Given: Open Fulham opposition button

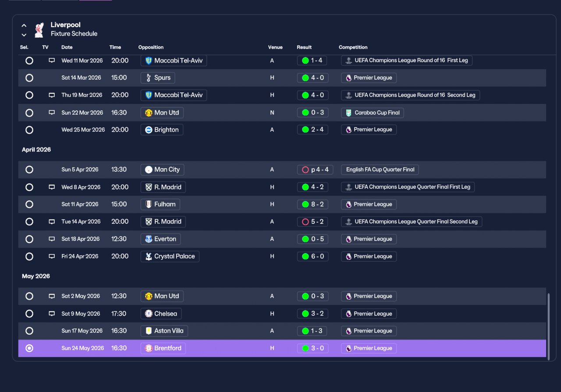Looking at the screenshot, I should coord(160,204).
